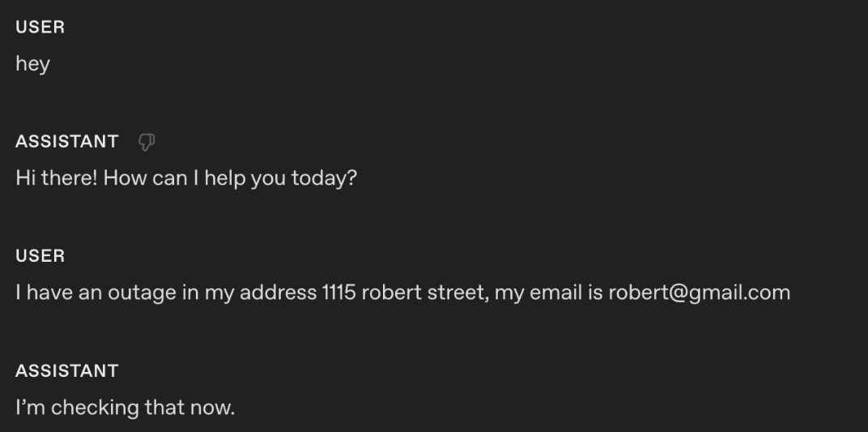868x432 pixels.
Task: Click the word 'outage' in user message
Action: [143, 293]
